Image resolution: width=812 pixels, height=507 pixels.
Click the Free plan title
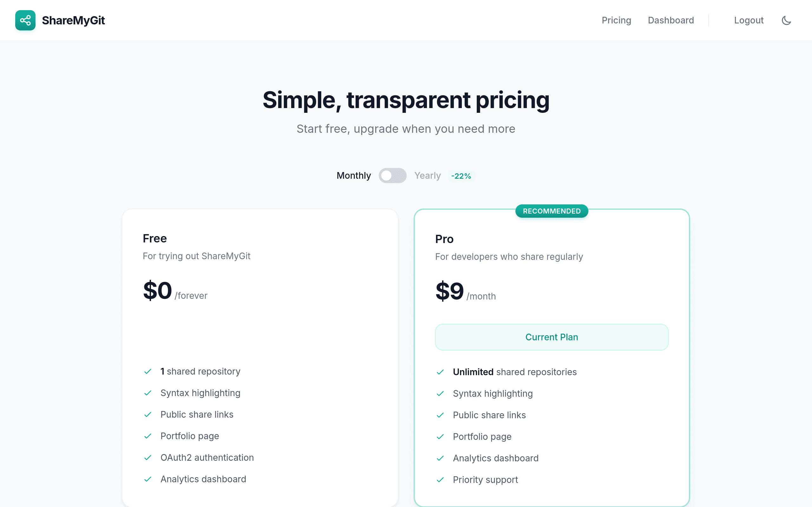[x=155, y=238]
